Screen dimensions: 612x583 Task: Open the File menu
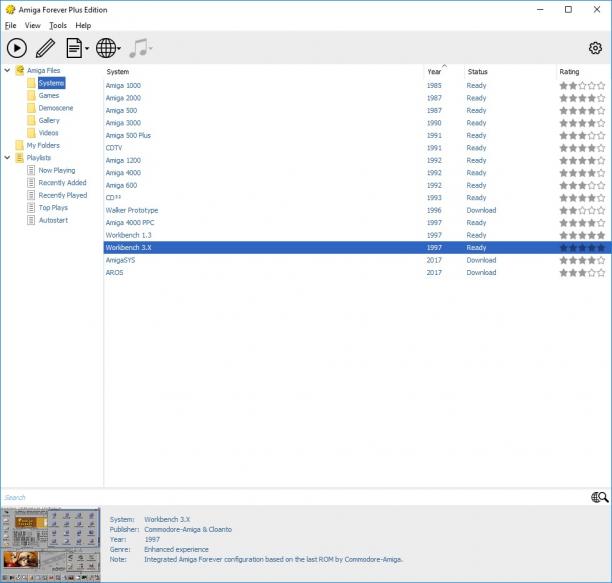click(10, 25)
